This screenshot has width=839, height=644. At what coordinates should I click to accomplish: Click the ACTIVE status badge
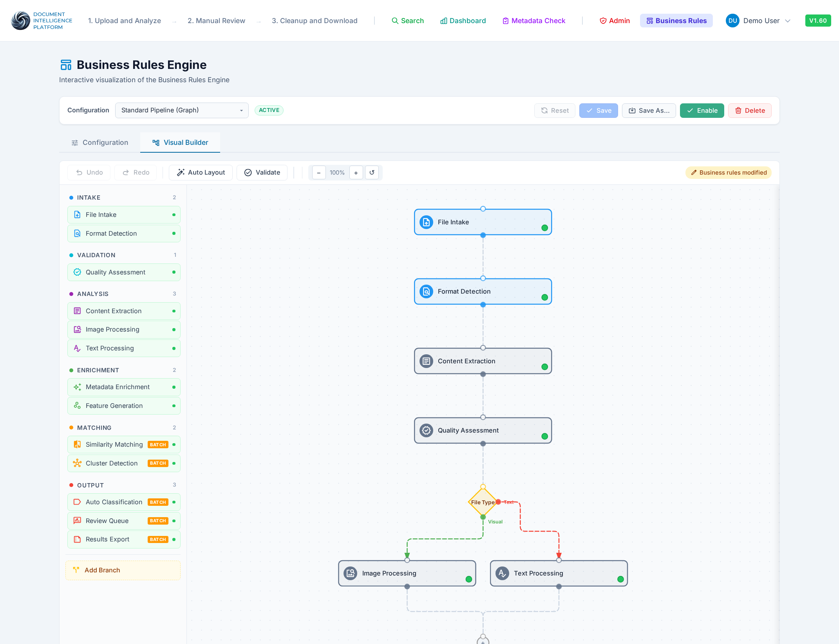coord(269,110)
